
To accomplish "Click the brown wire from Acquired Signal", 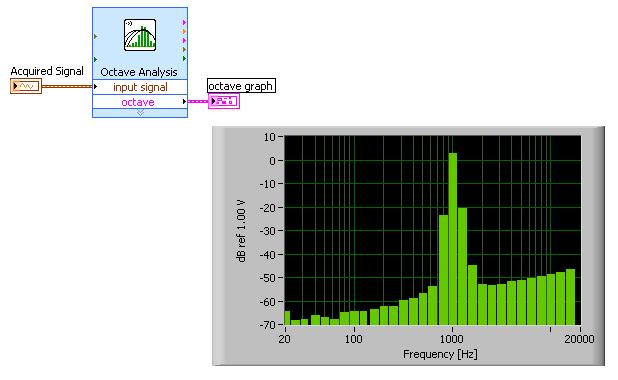I will click(67, 86).
